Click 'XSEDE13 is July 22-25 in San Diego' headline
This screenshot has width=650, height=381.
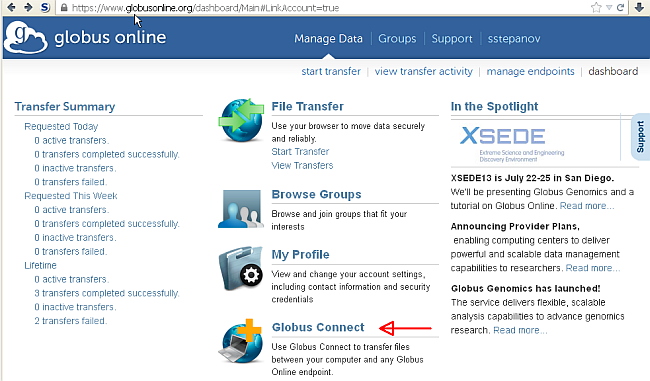tap(532, 178)
